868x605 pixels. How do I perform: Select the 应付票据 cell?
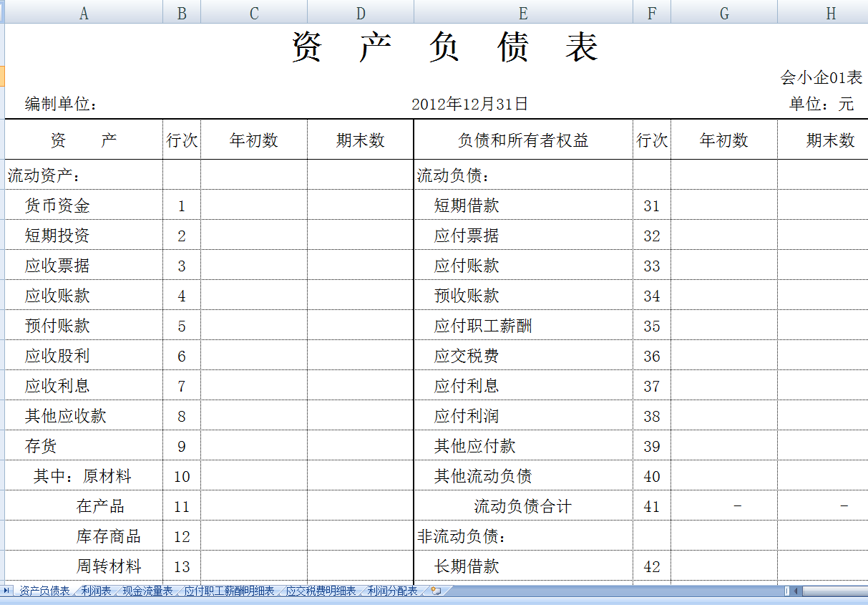(523, 236)
